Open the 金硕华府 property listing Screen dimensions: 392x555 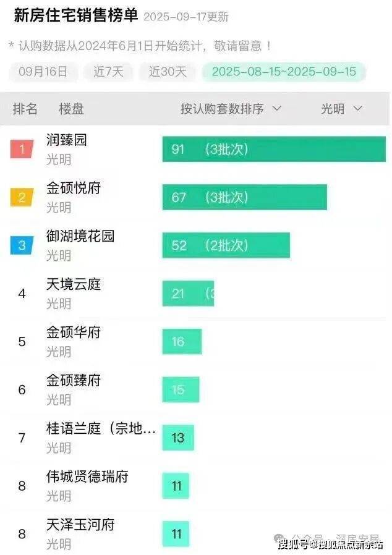(x=74, y=333)
